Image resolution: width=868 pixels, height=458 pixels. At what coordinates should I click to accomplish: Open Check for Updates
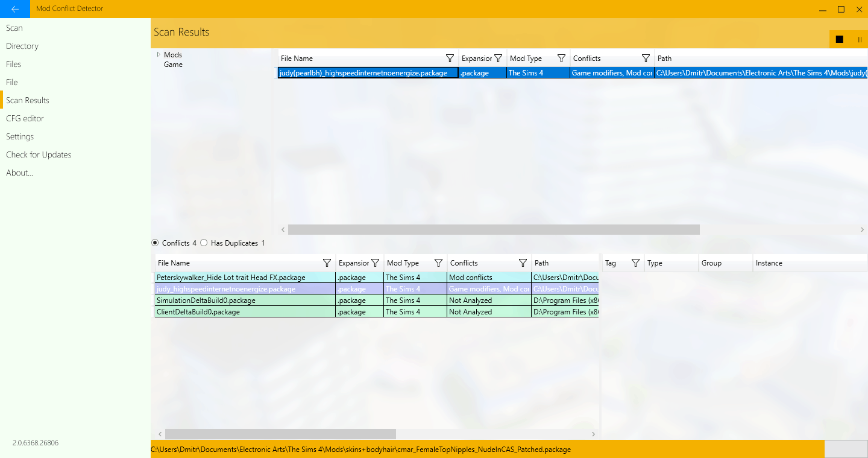click(39, 154)
